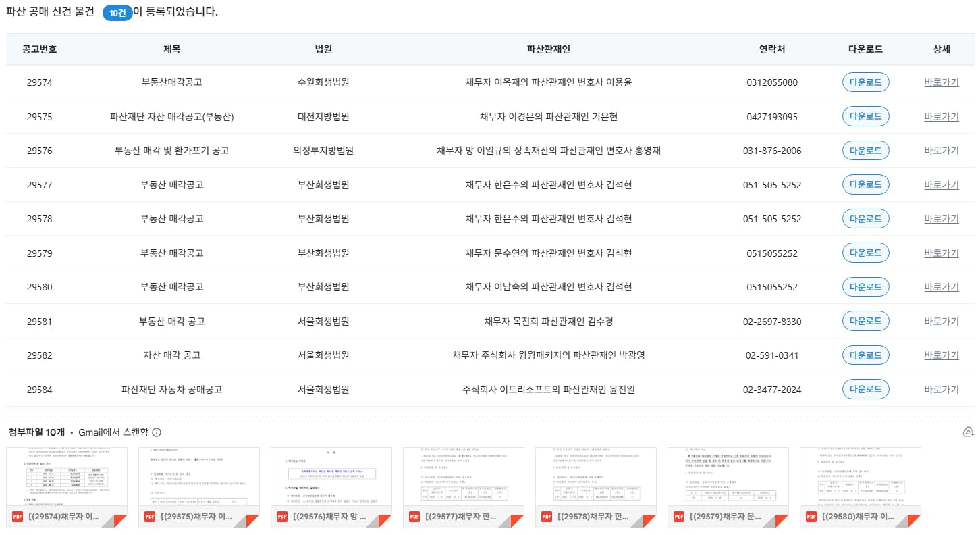This screenshot has height=535, width=980.
Task: Open 바로가기 link for notice 29582
Action: point(942,355)
